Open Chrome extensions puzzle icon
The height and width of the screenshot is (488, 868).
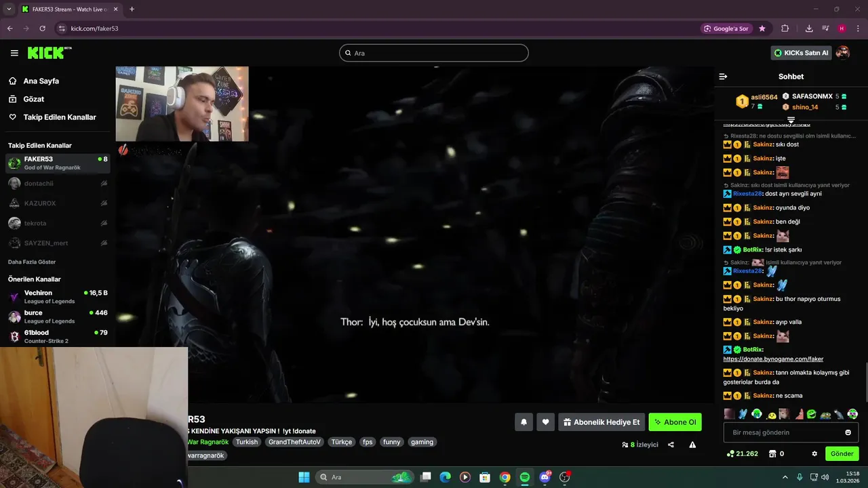tap(785, 28)
